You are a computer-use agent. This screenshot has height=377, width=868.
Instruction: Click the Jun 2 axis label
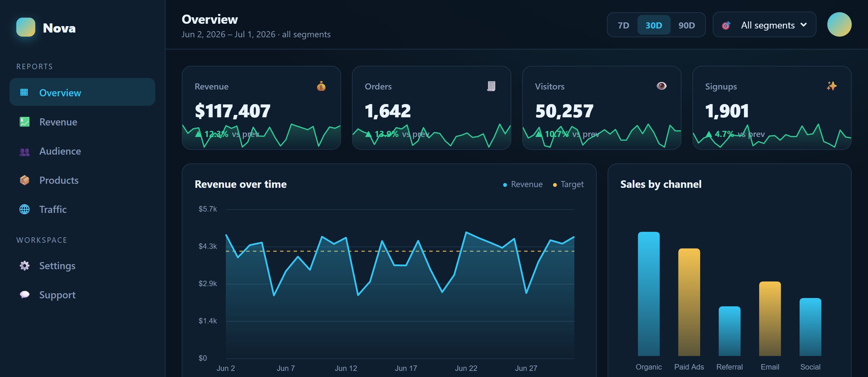coord(226,368)
